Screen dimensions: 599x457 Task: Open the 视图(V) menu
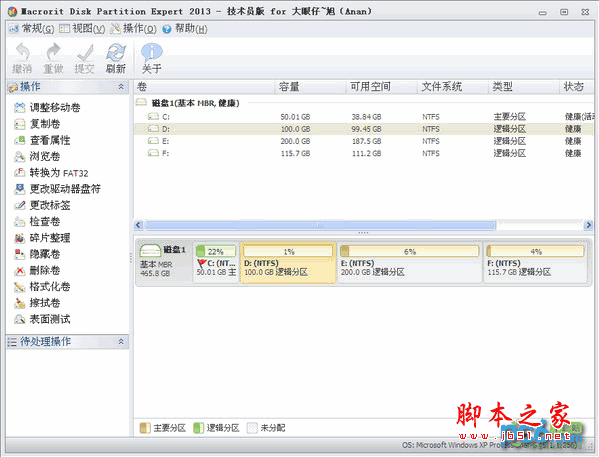[82, 29]
